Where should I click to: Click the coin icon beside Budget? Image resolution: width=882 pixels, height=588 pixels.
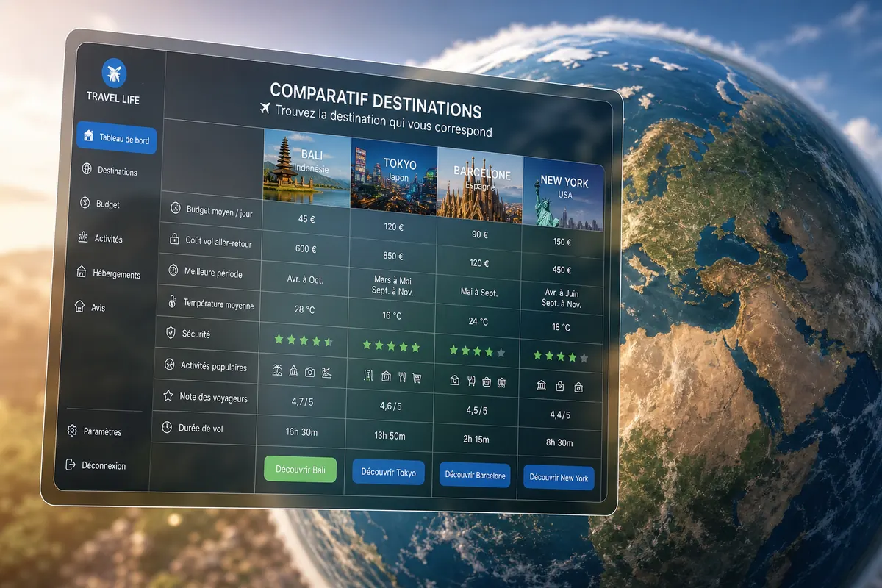(84, 202)
